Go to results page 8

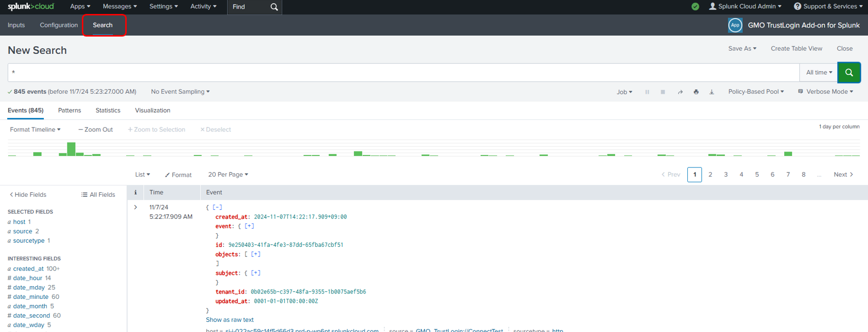[803, 175]
